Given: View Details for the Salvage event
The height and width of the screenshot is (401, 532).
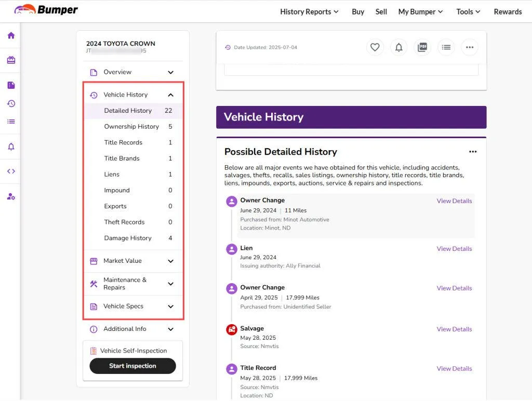Looking at the screenshot, I should pos(454,329).
